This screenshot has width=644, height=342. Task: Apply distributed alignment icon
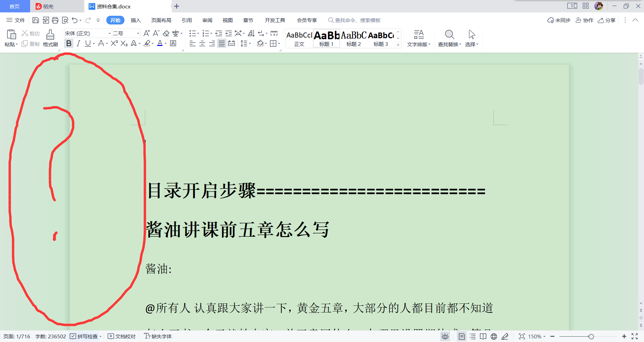[x=231, y=43]
